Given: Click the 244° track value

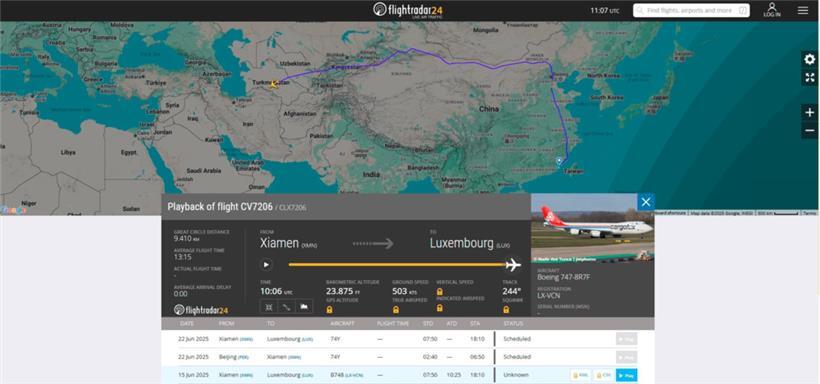Looking at the screenshot, I should coord(511,291).
